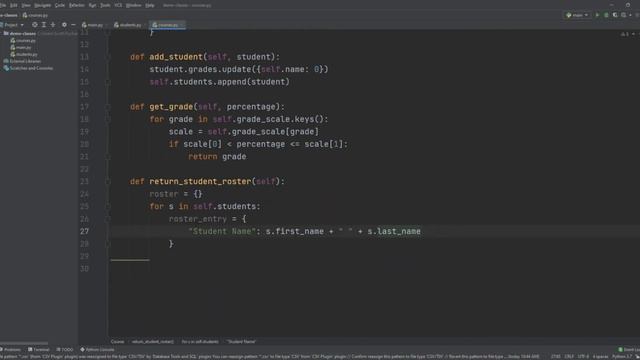The image size is (640, 360).
Task: Hide the Project panel with minus icon
Action: click(x=73, y=25)
